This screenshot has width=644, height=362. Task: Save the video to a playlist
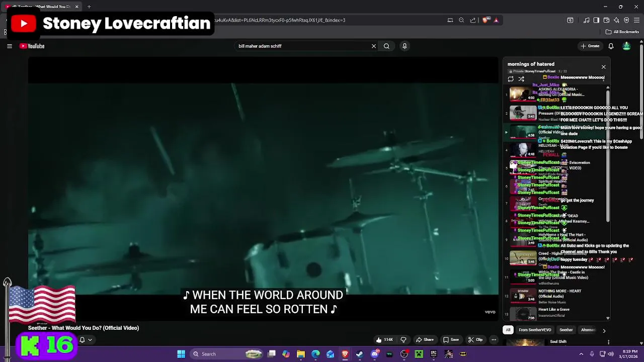point(451,340)
